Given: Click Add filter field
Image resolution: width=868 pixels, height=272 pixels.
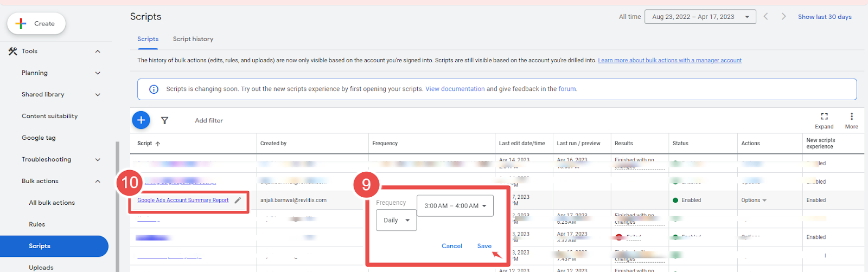Looking at the screenshot, I should pyautogui.click(x=209, y=120).
